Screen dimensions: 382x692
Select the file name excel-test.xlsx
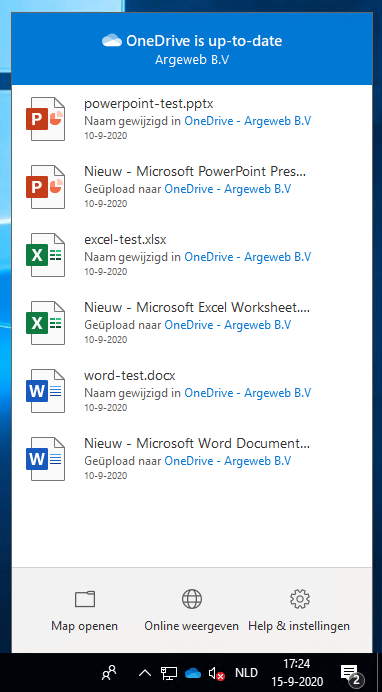(125, 240)
